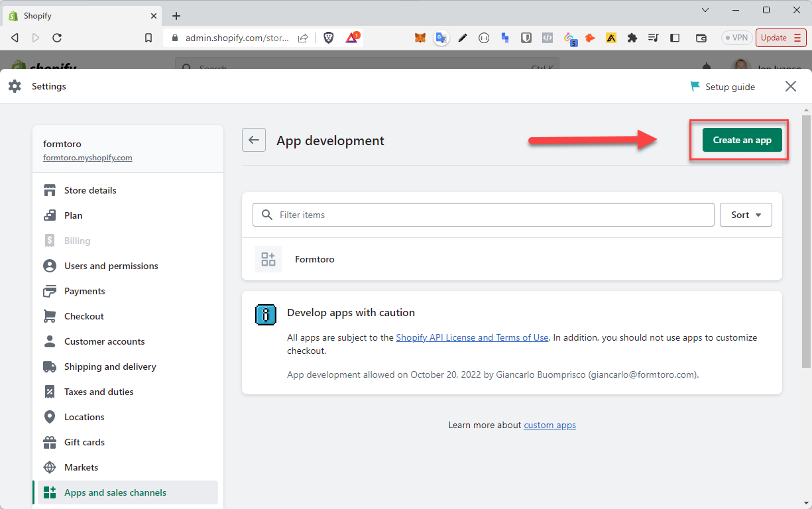
Task: Open Store details settings
Action: click(x=128, y=190)
